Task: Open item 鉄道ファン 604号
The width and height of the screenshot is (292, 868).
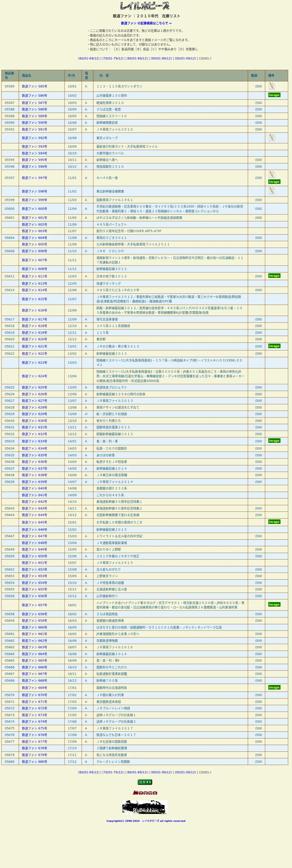Action: pyautogui.click(x=34, y=238)
